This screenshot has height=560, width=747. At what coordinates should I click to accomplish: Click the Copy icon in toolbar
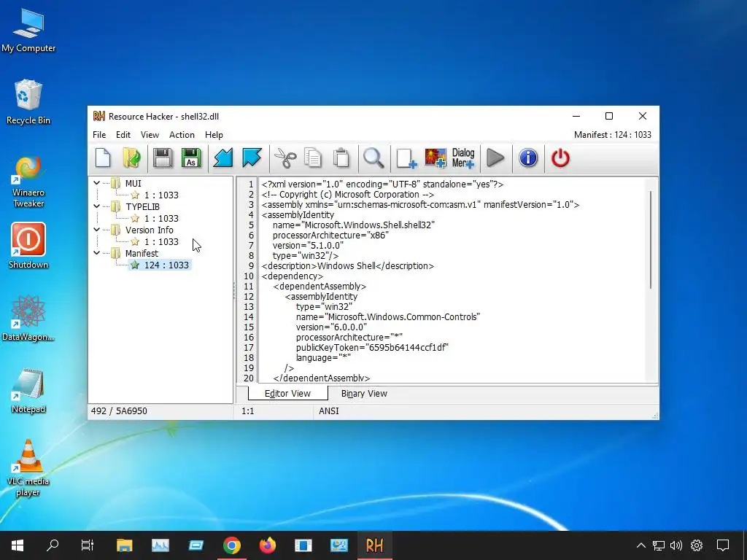point(313,158)
